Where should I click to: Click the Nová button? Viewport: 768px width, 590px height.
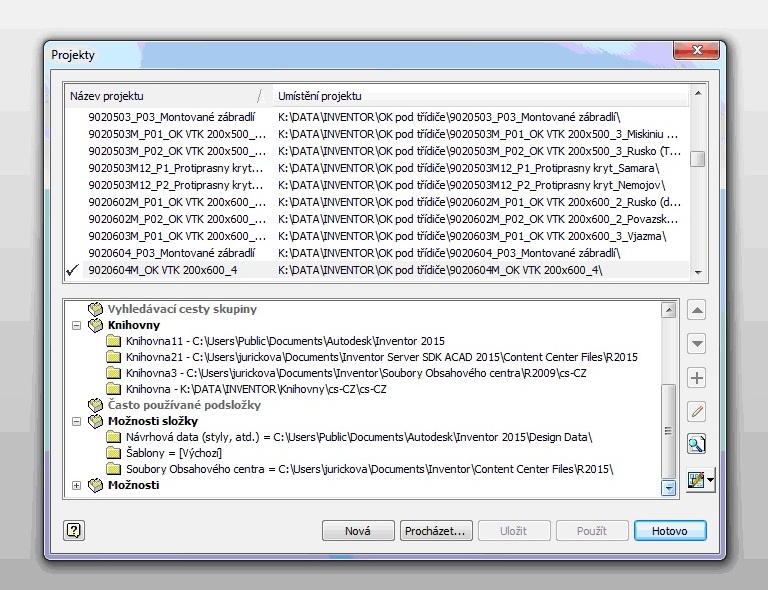tap(358, 531)
